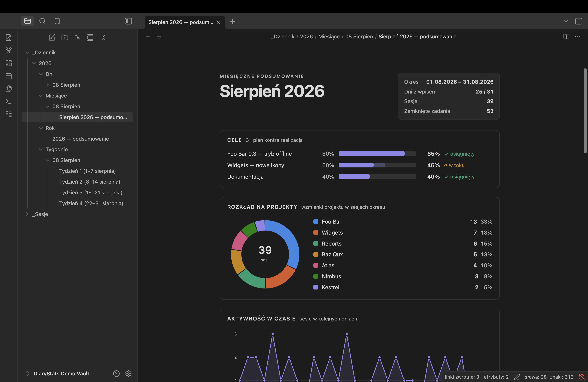Open the file explorer panel icon
This screenshot has width=588, height=382.
click(x=27, y=21)
